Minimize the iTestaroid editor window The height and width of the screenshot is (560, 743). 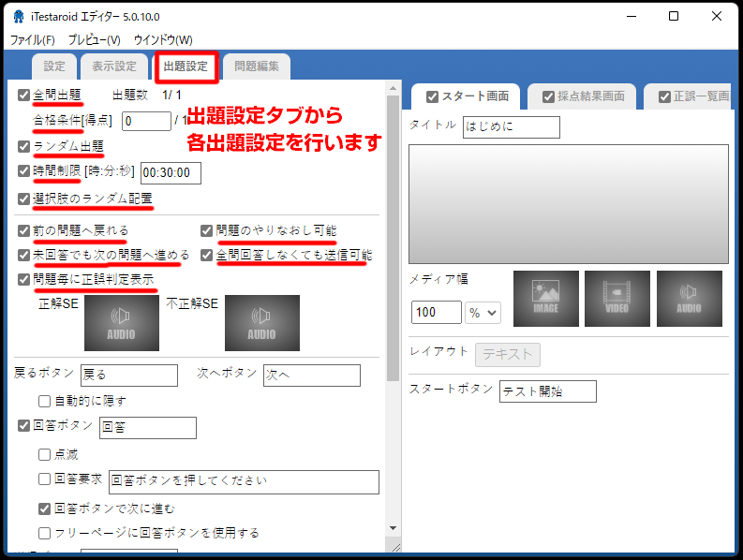632,16
